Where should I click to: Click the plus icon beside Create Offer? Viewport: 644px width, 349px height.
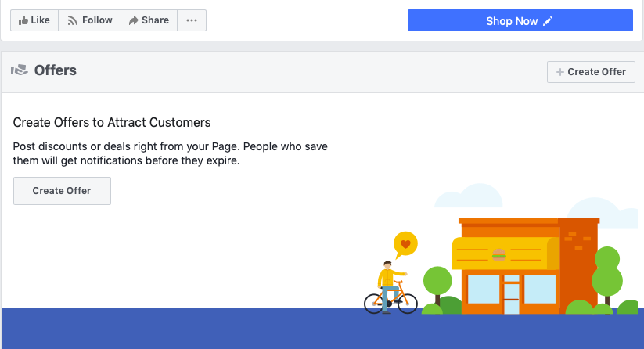tap(559, 72)
